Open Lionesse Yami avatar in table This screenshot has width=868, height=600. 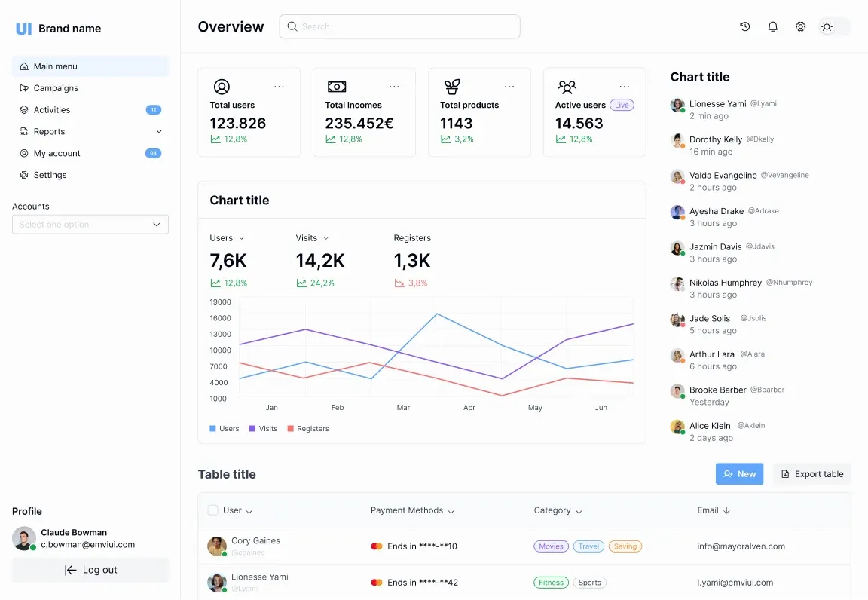[x=216, y=582]
